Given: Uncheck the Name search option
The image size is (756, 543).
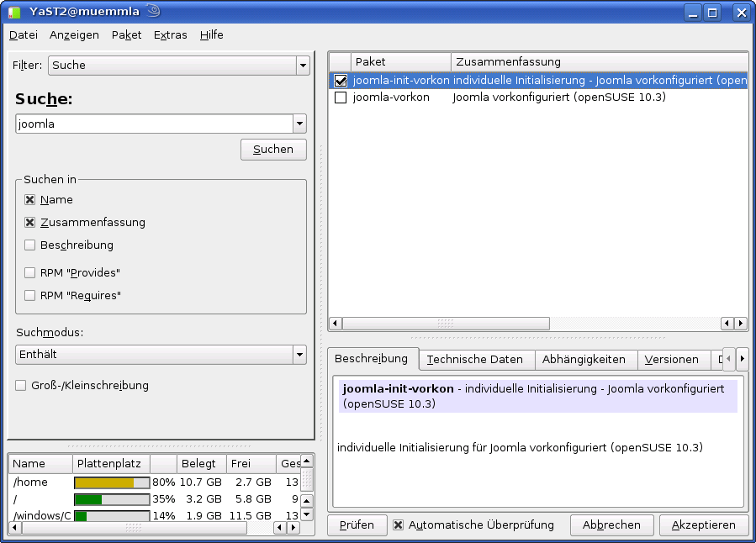Looking at the screenshot, I should tap(30, 199).
